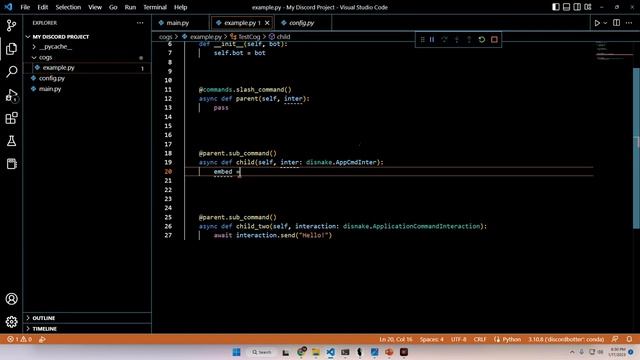
Task: Open the Testing flask view
Action: coord(11,141)
